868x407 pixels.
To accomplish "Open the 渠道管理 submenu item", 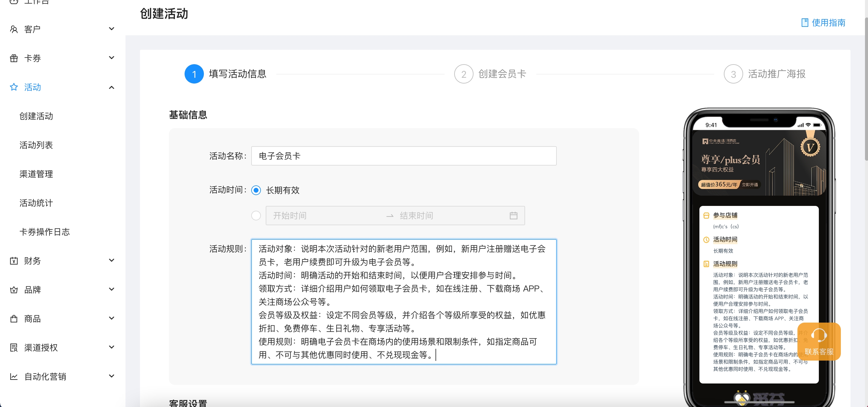I will 36,174.
